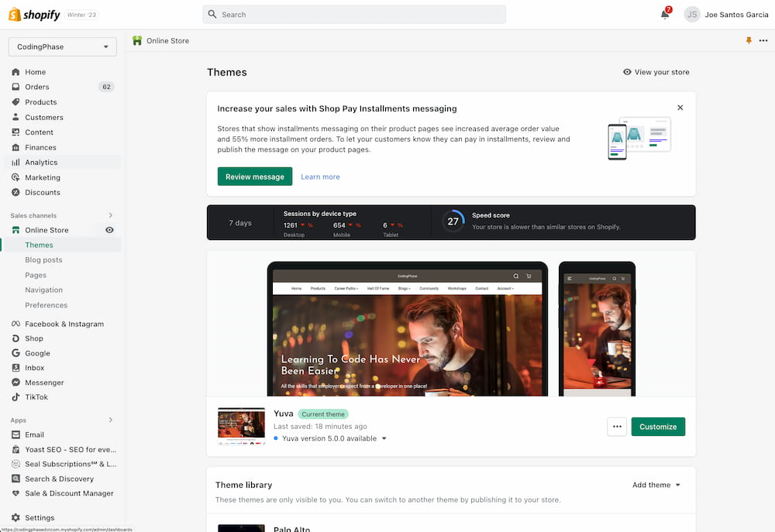Open the Yoast SEO app
The image size is (775, 532).
coord(70,449)
